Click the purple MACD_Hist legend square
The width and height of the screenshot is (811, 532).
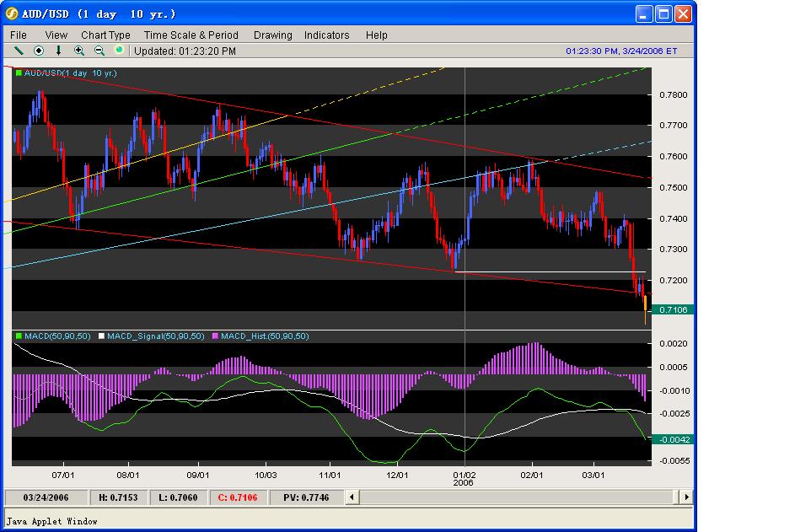point(216,336)
